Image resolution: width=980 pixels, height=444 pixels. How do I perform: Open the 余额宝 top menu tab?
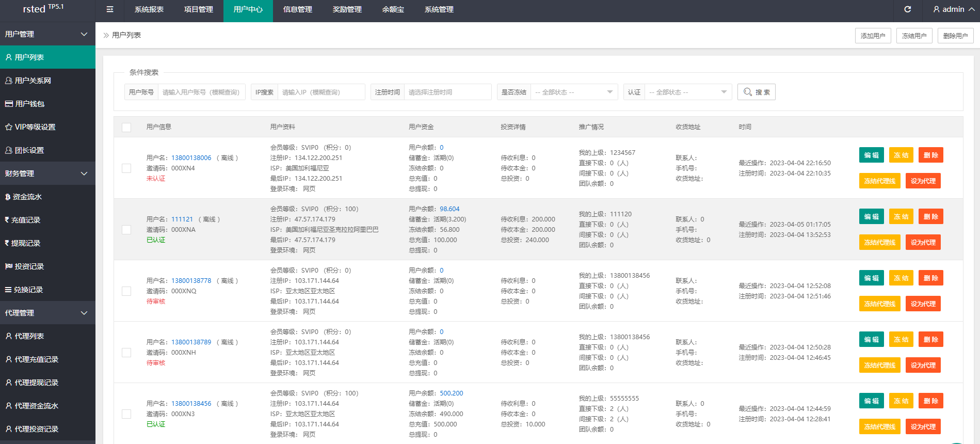pyautogui.click(x=393, y=9)
